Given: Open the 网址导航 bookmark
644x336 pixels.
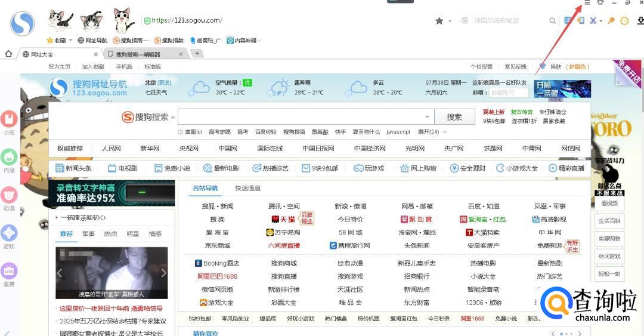Looking at the screenshot, I should [92, 41].
